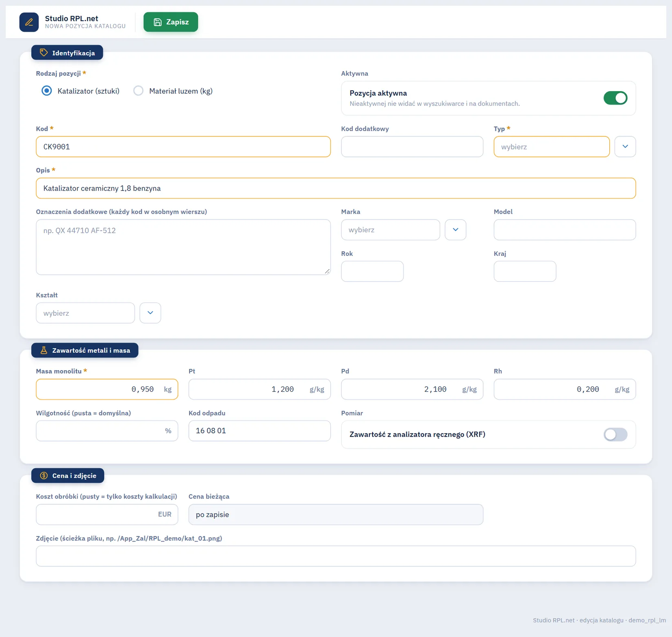Click the Kraj input field
The width and height of the screenshot is (672, 637).
pyautogui.click(x=525, y=271)
